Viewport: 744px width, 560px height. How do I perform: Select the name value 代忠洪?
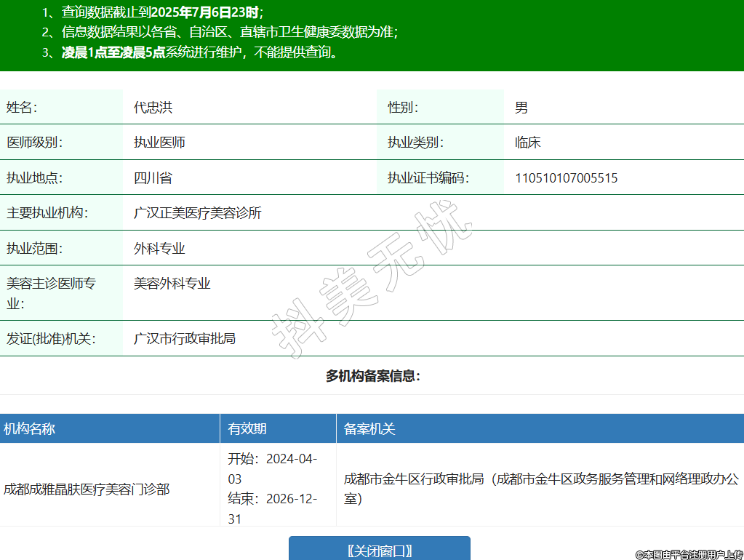[x=153, y=108]
